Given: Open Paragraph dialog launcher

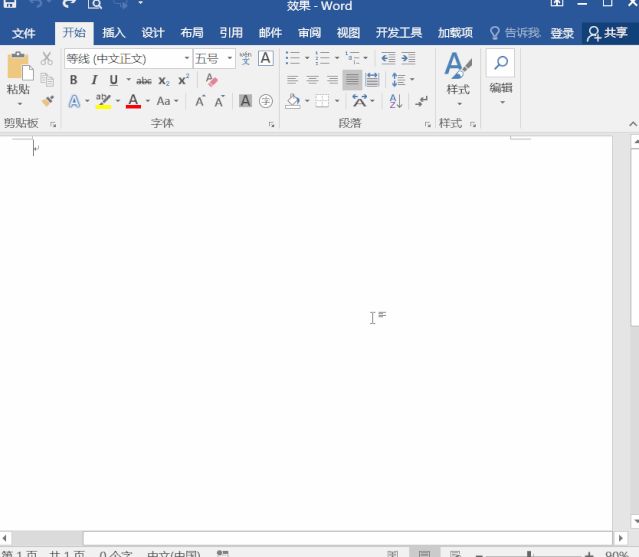Looking at the screenshot, I should [x=427, y=124].
